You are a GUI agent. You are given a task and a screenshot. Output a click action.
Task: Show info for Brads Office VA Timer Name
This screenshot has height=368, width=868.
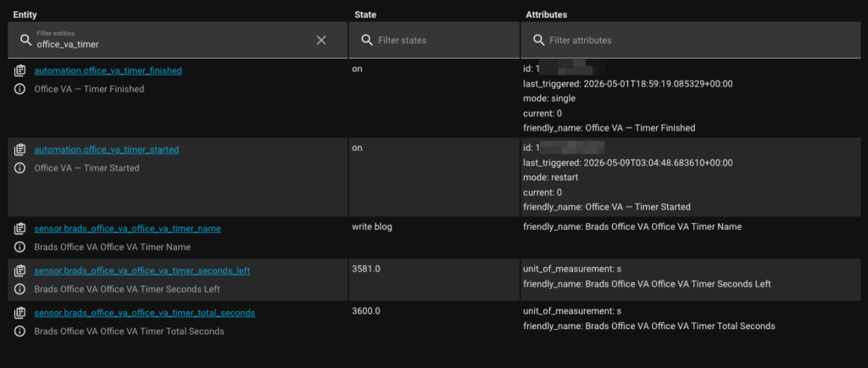[x=20, y=247]
